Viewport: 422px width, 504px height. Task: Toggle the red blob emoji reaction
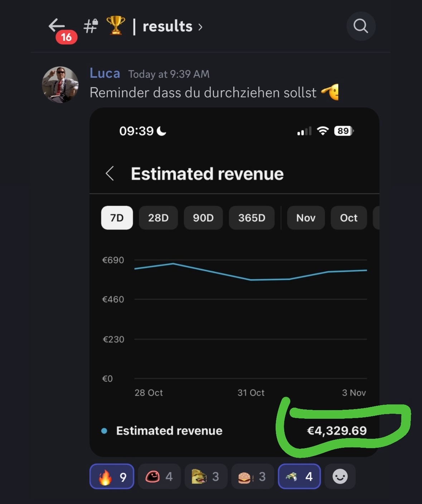pos(159,476)
